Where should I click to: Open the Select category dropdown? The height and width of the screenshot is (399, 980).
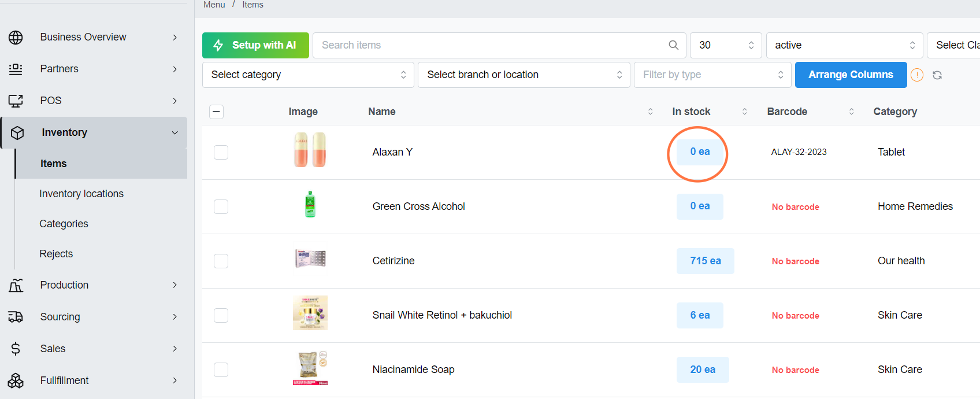click(x=308, y=75)
